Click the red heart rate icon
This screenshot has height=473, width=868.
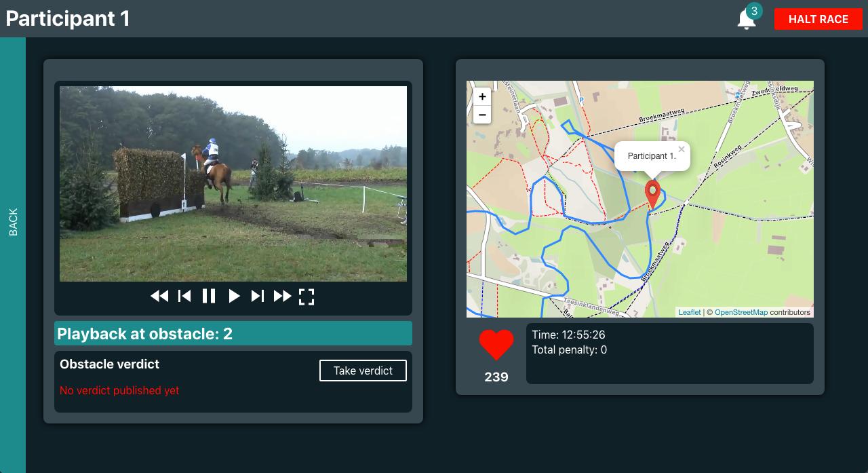[x=496, y=345]
